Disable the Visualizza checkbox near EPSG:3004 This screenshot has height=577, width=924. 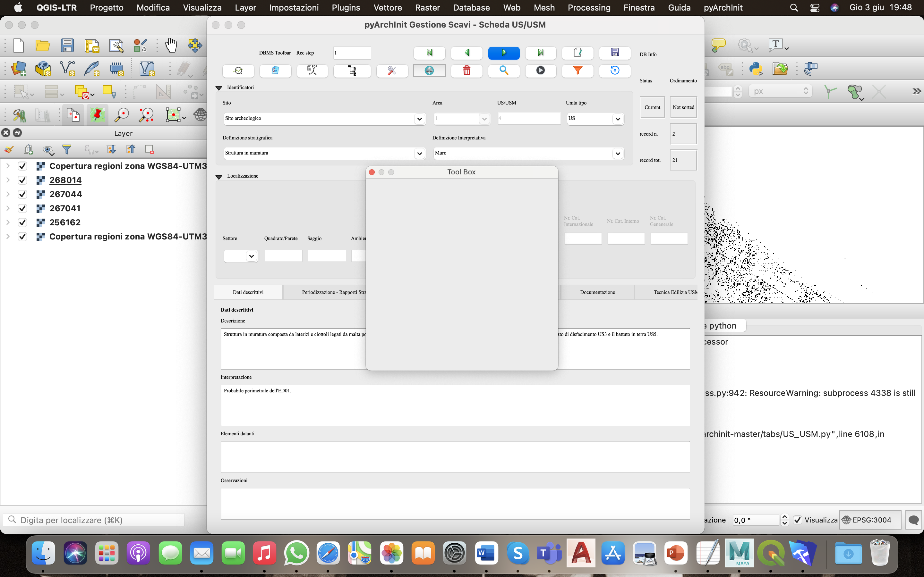[x=798, y=520]
